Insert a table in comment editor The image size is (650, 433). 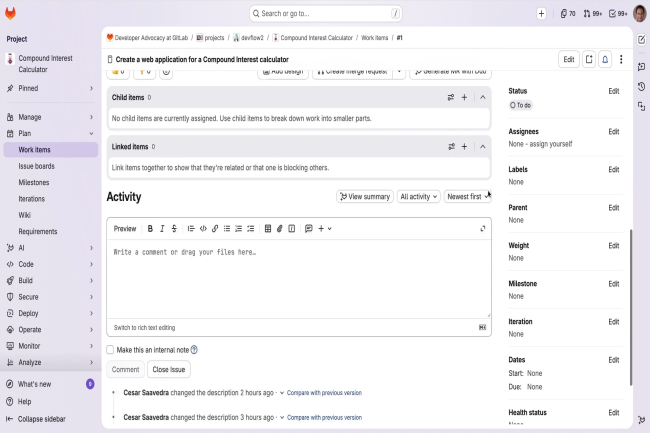coord(268,229)
